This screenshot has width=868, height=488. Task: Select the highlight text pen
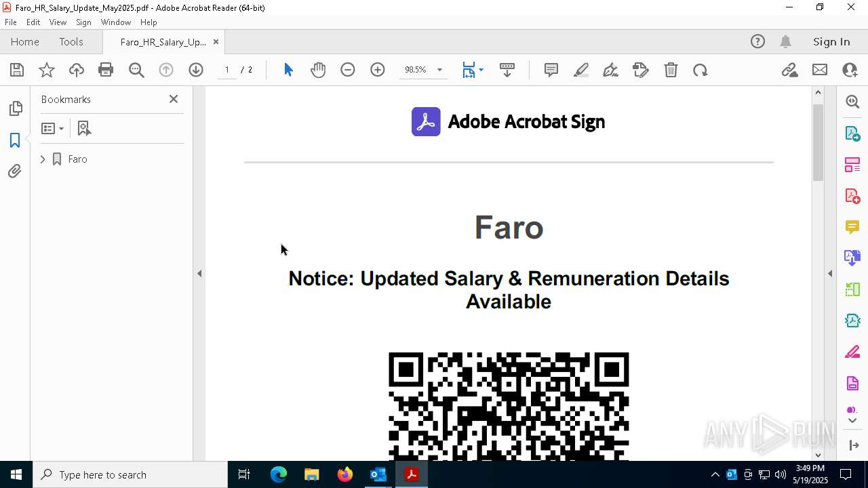(581, 70)
